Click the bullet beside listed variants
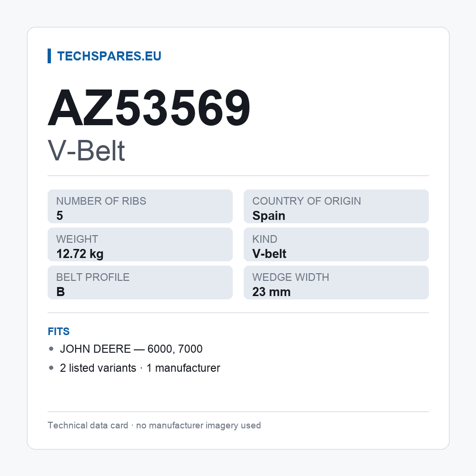 51,368
